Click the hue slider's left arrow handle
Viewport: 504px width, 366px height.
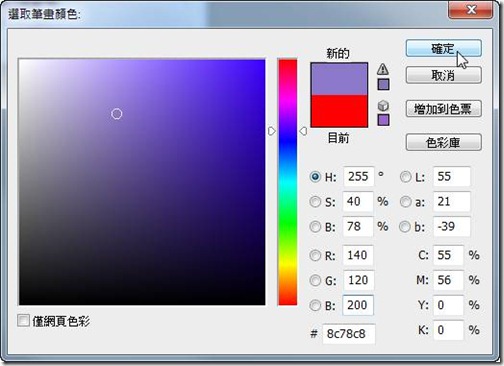[x=272, y=131]
